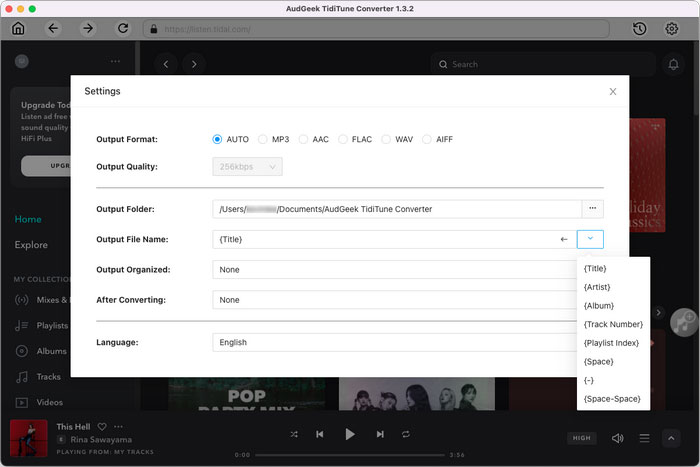Screen dimensions: 700x467
Task: Click the Tidal Search box
Action: [543, 64]
